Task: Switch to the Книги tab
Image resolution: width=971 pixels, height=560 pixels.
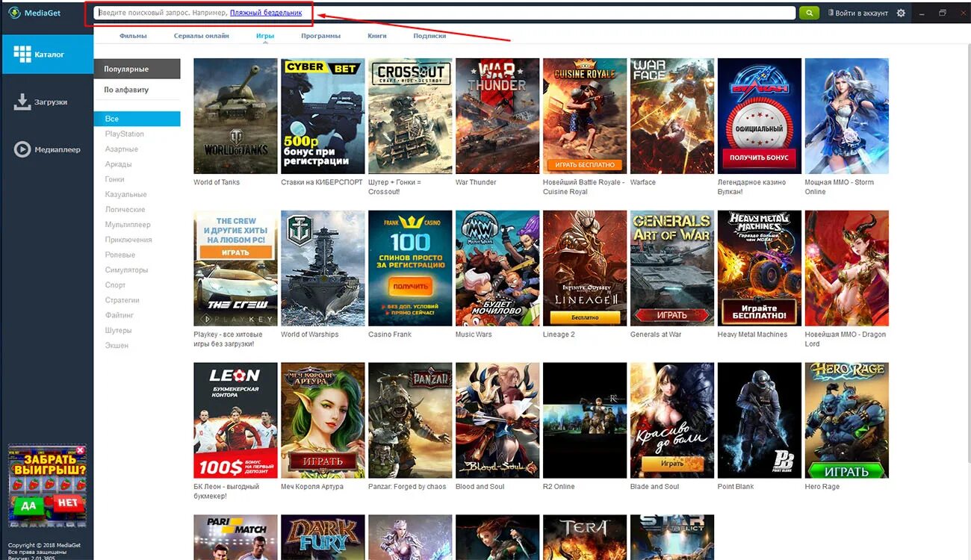Action: pyautogui.click(x=377, y=36)
